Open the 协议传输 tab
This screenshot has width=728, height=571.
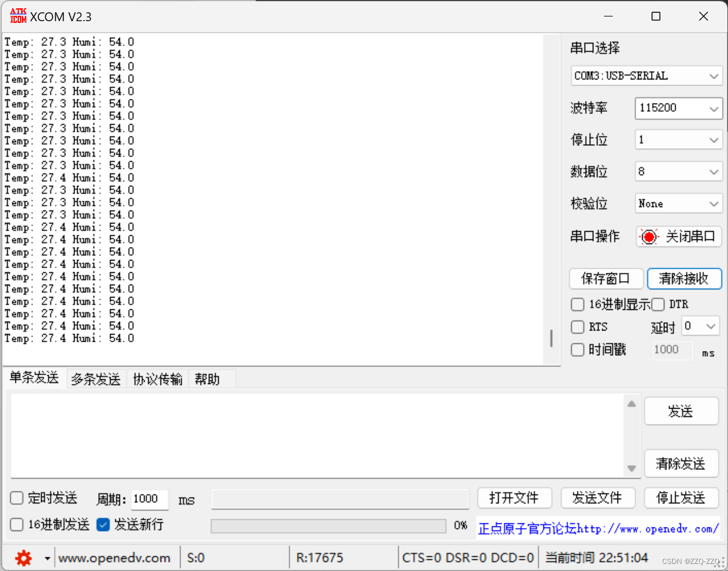click(x=158, y=379)
